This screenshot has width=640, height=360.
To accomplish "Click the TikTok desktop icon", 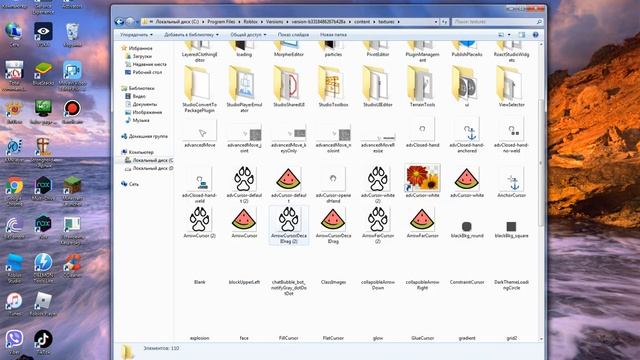I will coord(43,342).
